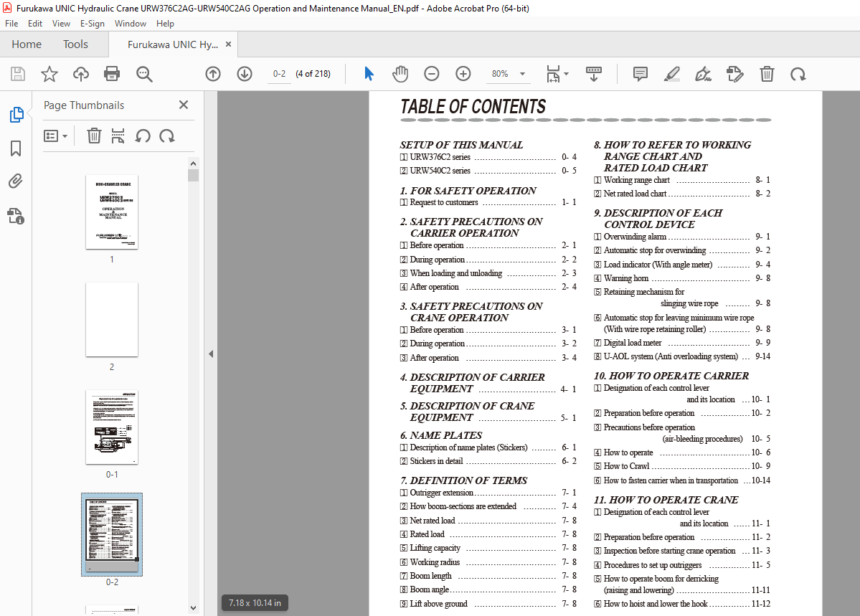This screenshot has height=616, width=860.
Task: Click 'Net rated load chart' contents entry
Action: (x=682, y=194)
